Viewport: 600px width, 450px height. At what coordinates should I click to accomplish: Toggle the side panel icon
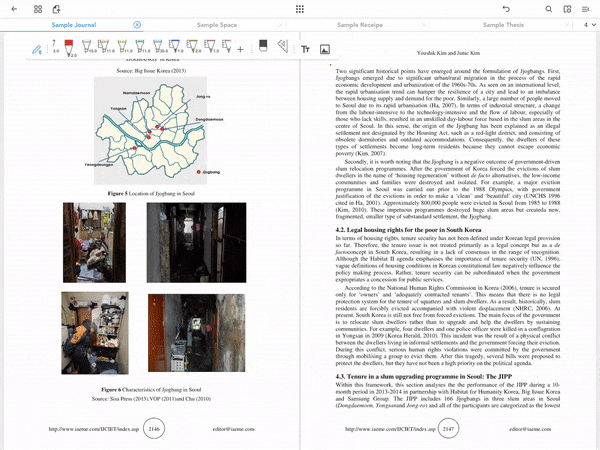tap(586, 9)
